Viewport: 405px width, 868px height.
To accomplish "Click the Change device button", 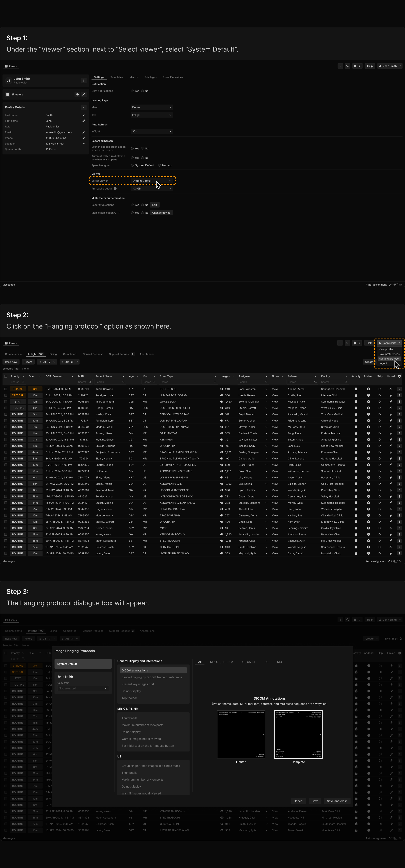I will tap(161, 213).
